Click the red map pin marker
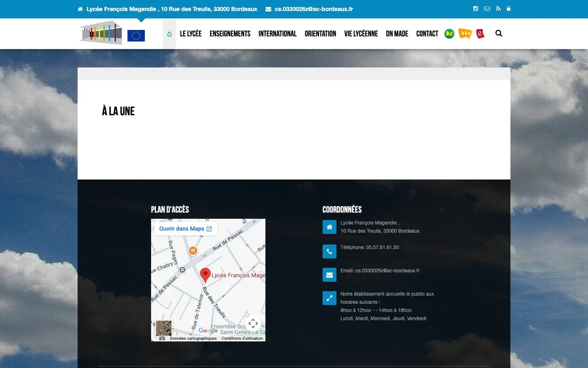This screenshot has height=368, width=588. pos(205,275)
